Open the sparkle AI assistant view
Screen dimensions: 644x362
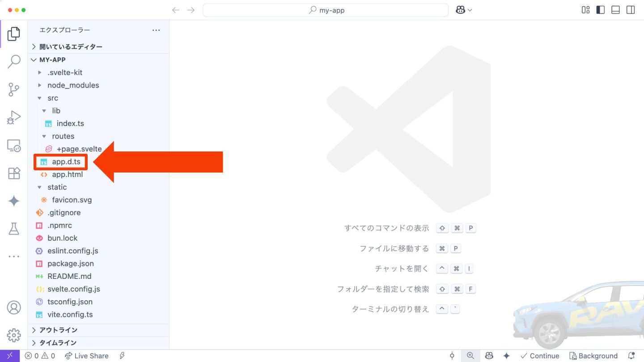(14, 201)
